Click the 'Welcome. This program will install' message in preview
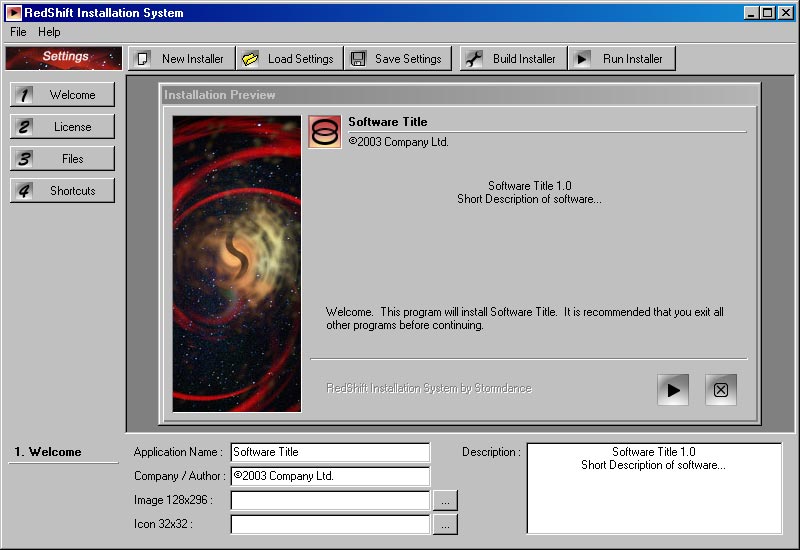The image size is (800, 550). tap(525, 318)
